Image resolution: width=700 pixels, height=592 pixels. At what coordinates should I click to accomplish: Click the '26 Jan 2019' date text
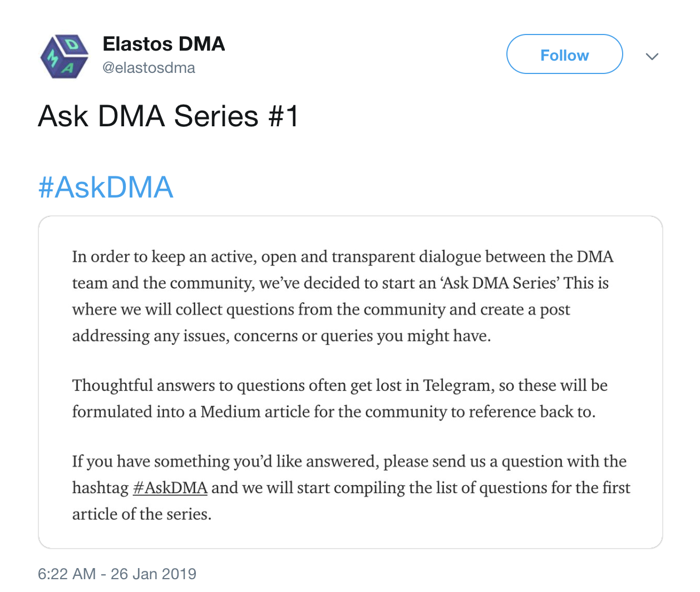154,574
